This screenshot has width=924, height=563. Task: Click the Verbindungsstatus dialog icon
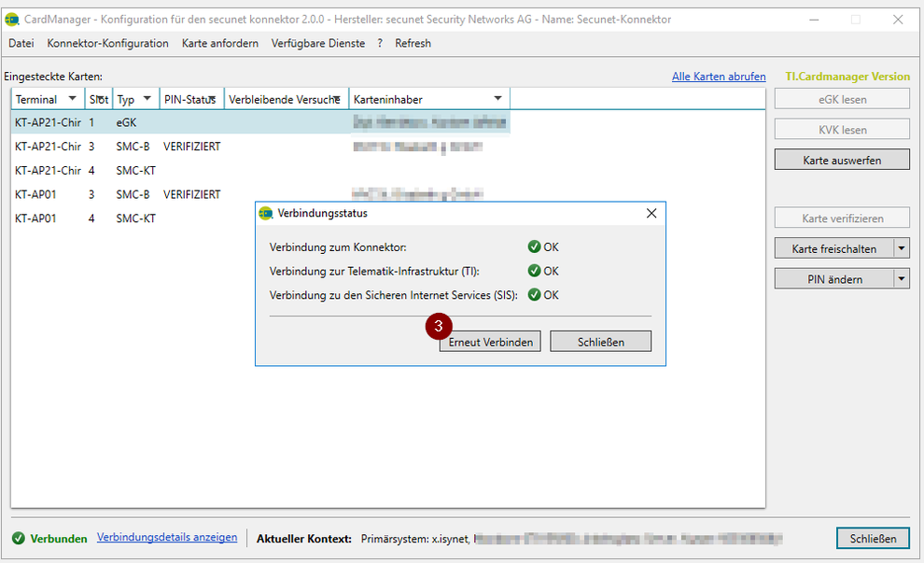(x=266, y=214)
